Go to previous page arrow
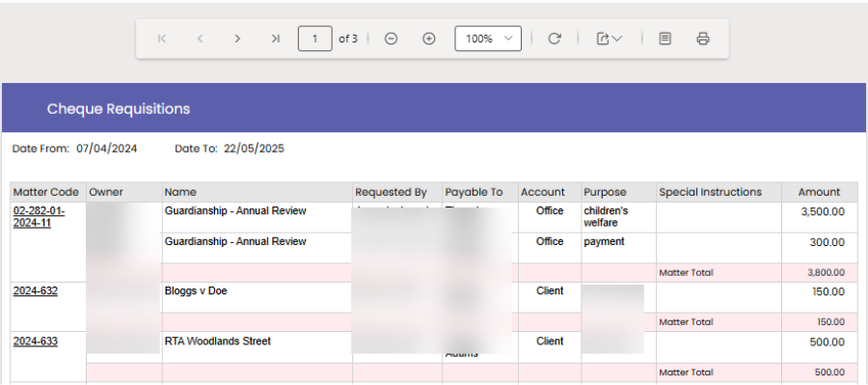Screen dimensions: 868x385 [x=201, y=39]
